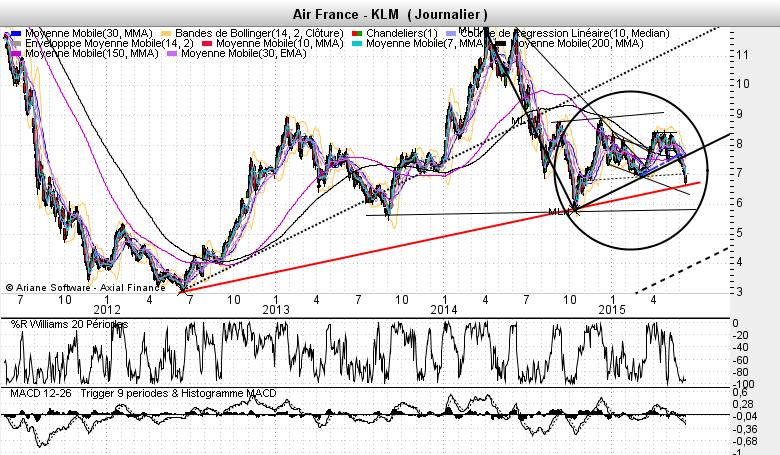Click the 2015 year label on time axis
Viewport: 780px width, 455px height.
point(610,311)
